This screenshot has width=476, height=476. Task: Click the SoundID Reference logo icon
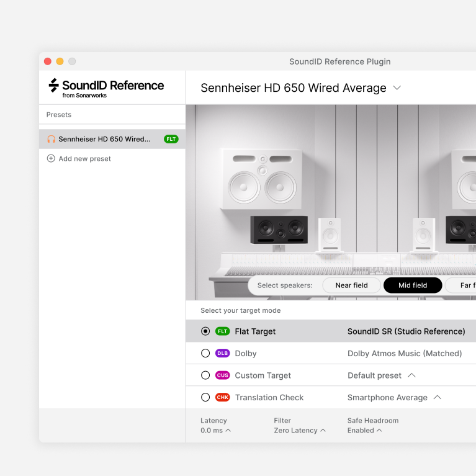[x=54, y=86]
